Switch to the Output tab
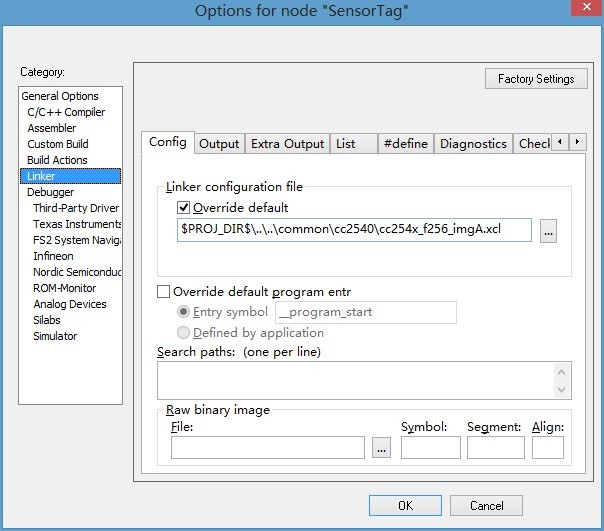Viewport: 604px width, 531px height. pos(219,144)
